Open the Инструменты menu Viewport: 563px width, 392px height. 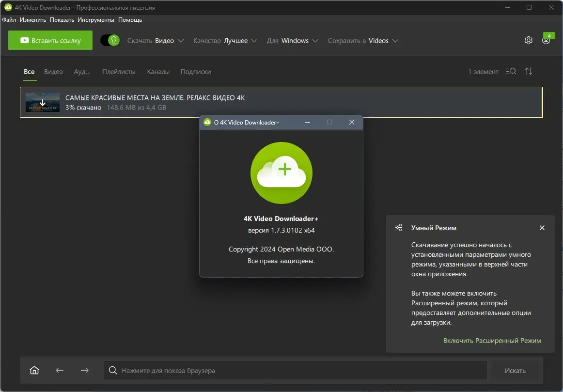point(96,20)
